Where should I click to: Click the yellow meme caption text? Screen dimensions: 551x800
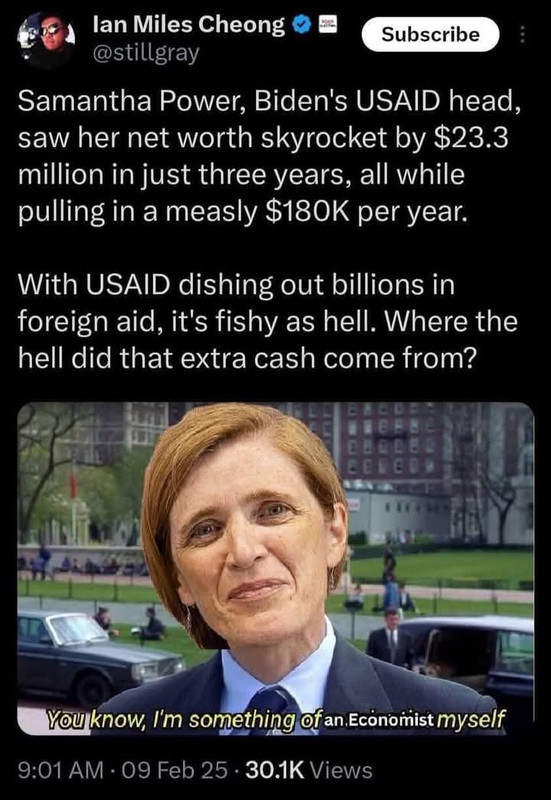(x=276, y=719)
